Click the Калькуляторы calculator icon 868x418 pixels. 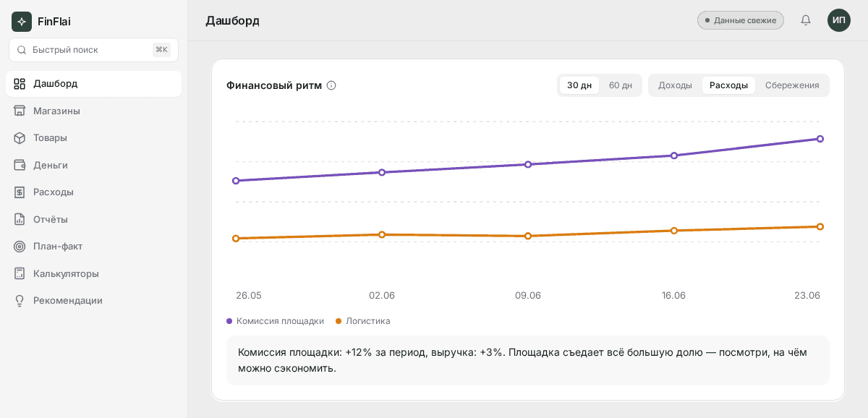click(20, 273)
